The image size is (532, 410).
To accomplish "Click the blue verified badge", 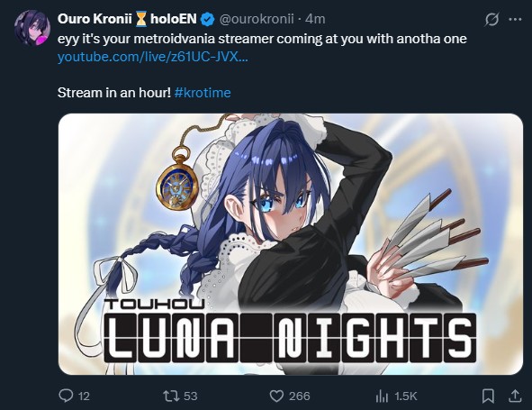I will 207,19.
